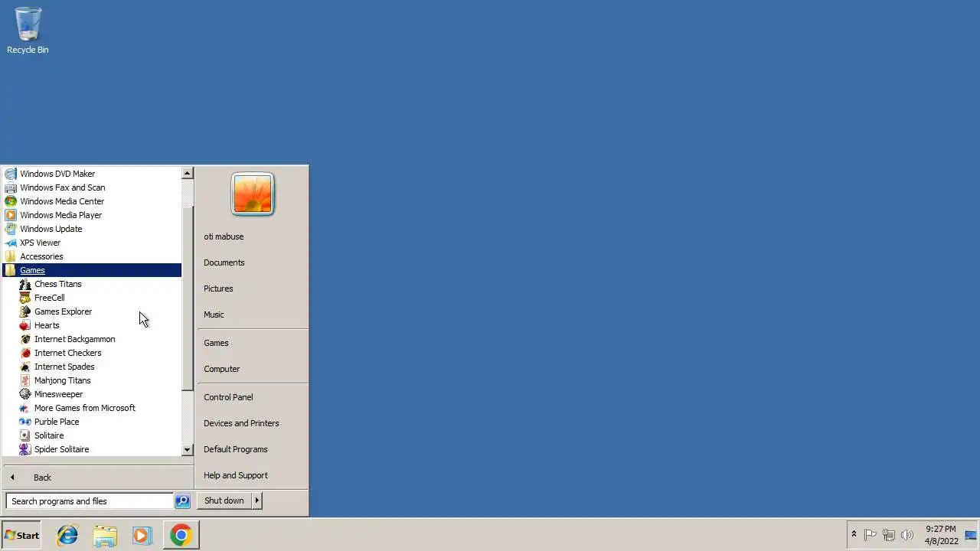
Task: Click the Windows Media Center icon
Action: pyautogui.click(x=11, y=201)
